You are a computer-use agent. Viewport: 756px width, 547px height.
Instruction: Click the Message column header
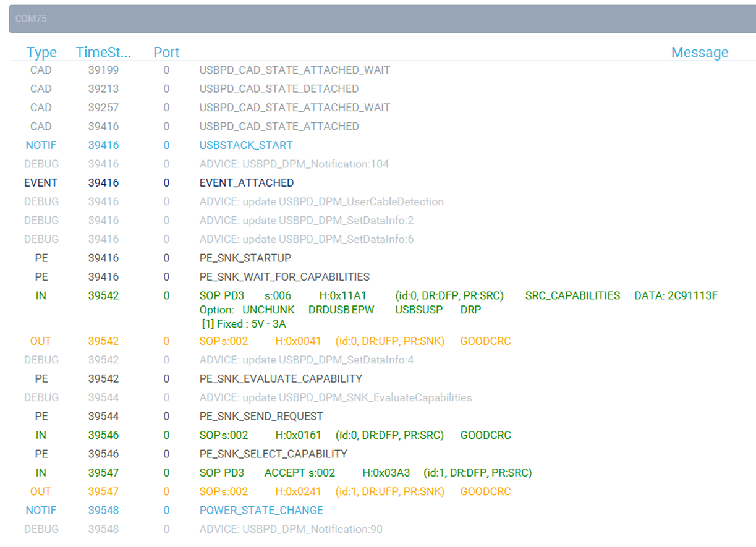[700, 53]
